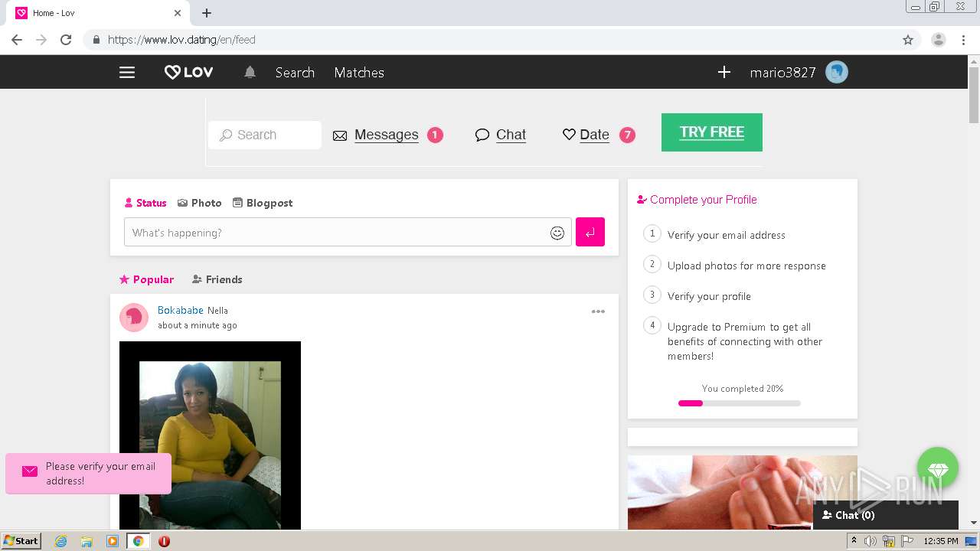Screen dimensions: 980x551
Task: Select the Photo post tab
Action: pyautogui.click(x=199, y=203)
